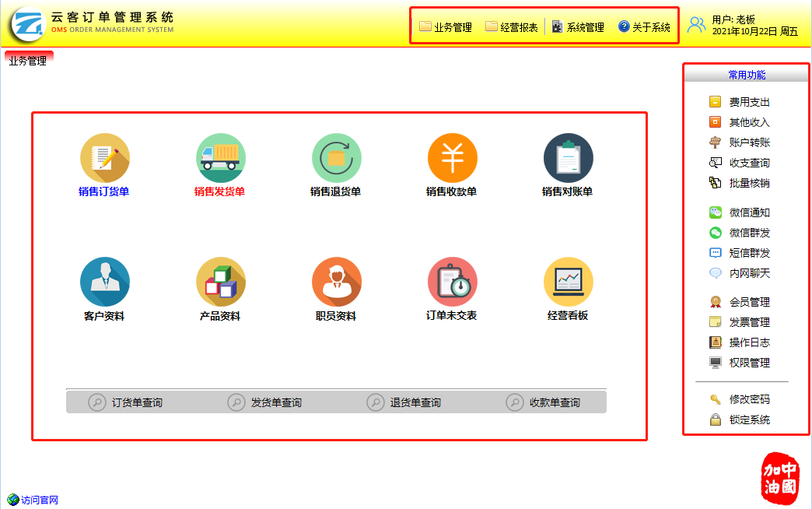The image size is (812, 509).
Task: Click the 微信群发 green icon
Action: pyautogui.click(x=715, y=232)
